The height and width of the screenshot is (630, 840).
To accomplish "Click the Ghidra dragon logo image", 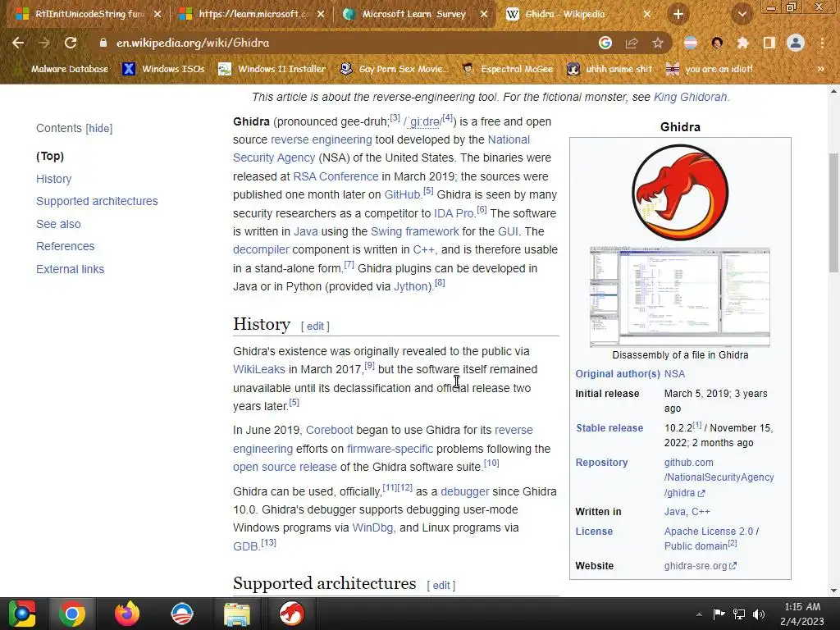I will (680, 192).
